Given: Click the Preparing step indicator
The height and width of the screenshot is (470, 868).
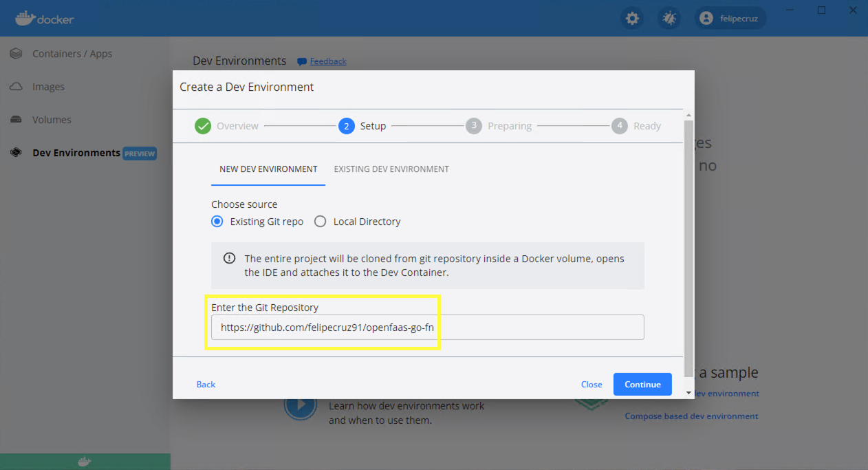Looking at the screenshot, I should (x=473, y=125).
